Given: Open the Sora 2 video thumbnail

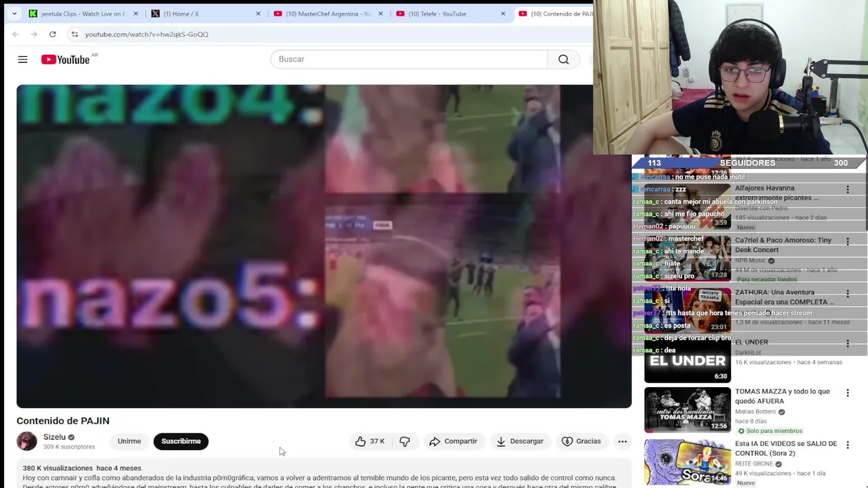Looking at the screenshot, I should tap(687, 462).
